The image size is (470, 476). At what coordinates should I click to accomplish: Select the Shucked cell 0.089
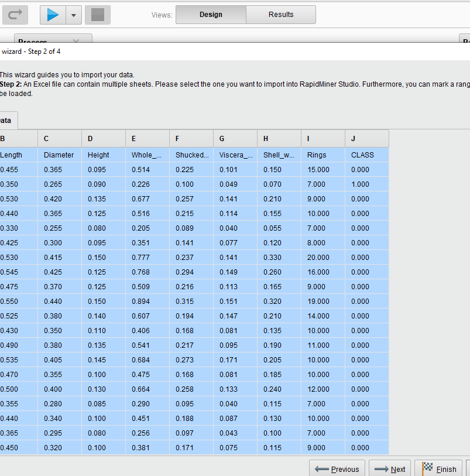191,228
